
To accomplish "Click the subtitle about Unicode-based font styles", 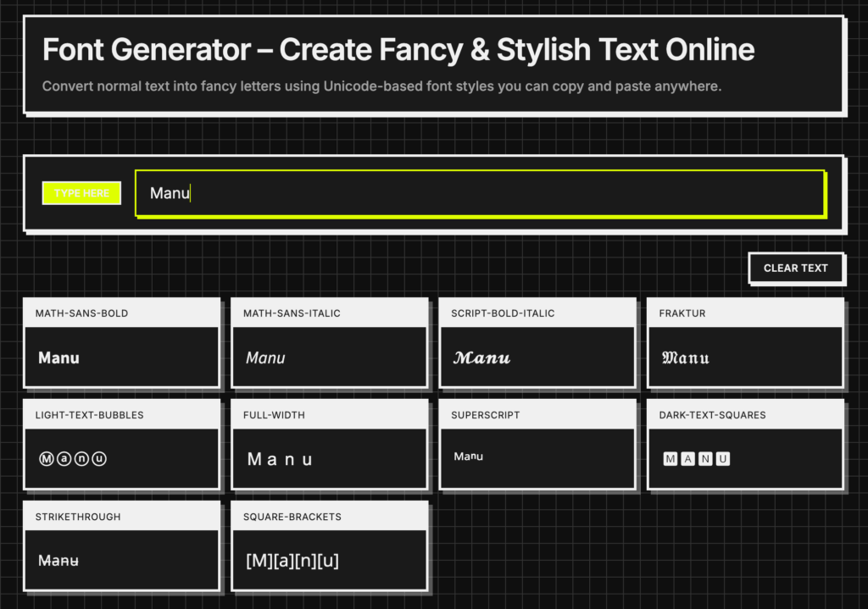I will tap(381, 86).
